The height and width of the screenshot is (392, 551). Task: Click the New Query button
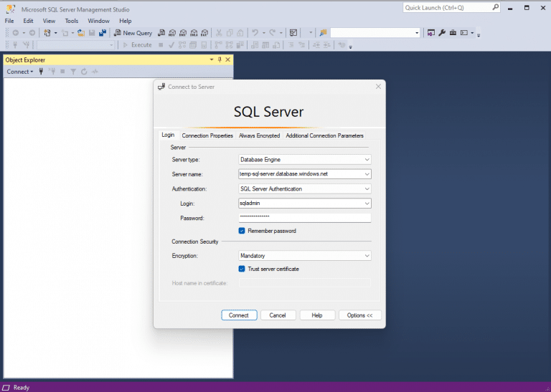point(133,33)
